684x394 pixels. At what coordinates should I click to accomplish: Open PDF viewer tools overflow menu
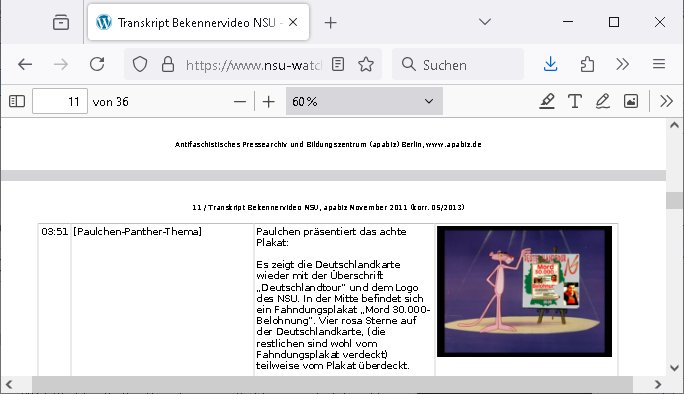(x=666, y=101)
